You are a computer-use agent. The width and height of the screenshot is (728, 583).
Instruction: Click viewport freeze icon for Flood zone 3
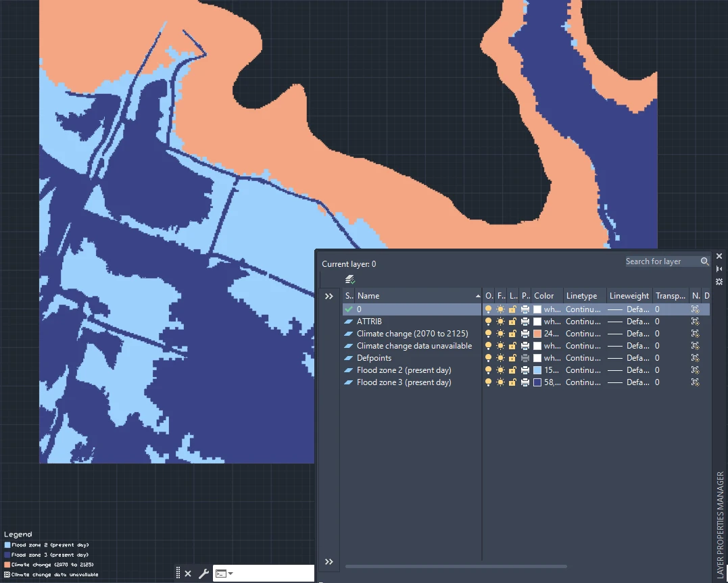pyautogui.click(x=695, y=382)
